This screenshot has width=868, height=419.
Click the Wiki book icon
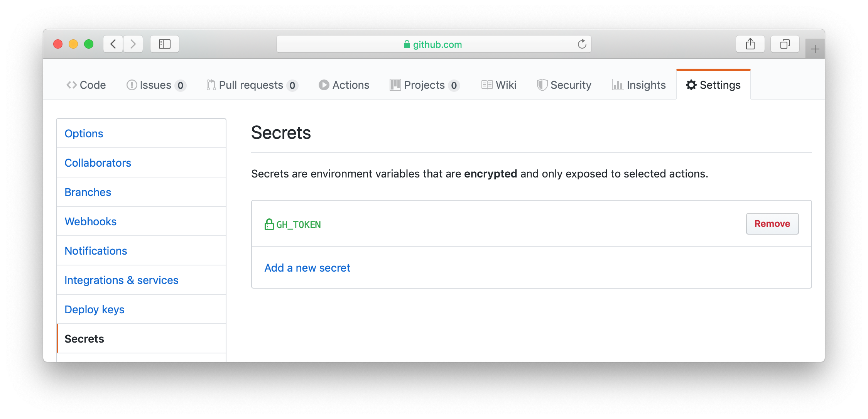[487, 85]
